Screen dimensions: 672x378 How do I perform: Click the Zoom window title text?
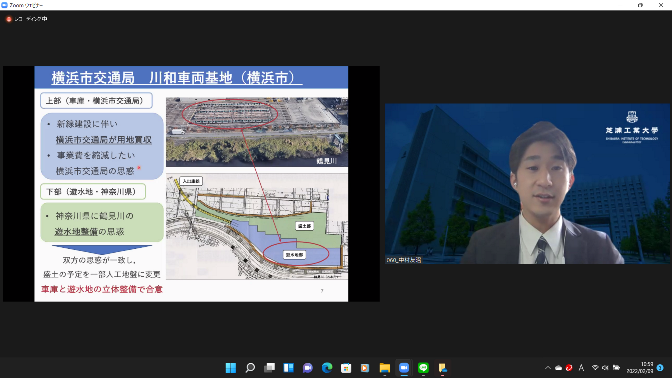click(26, 5)
